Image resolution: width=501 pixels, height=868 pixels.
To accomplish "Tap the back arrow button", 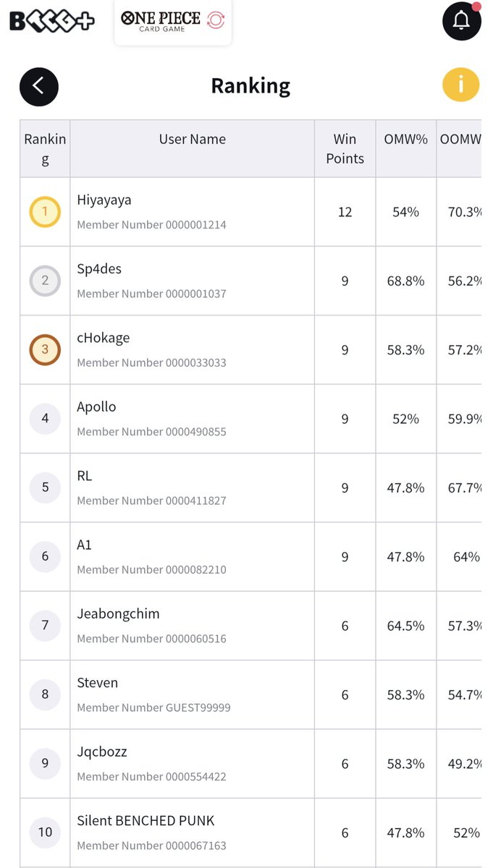I will pos(39,87).
